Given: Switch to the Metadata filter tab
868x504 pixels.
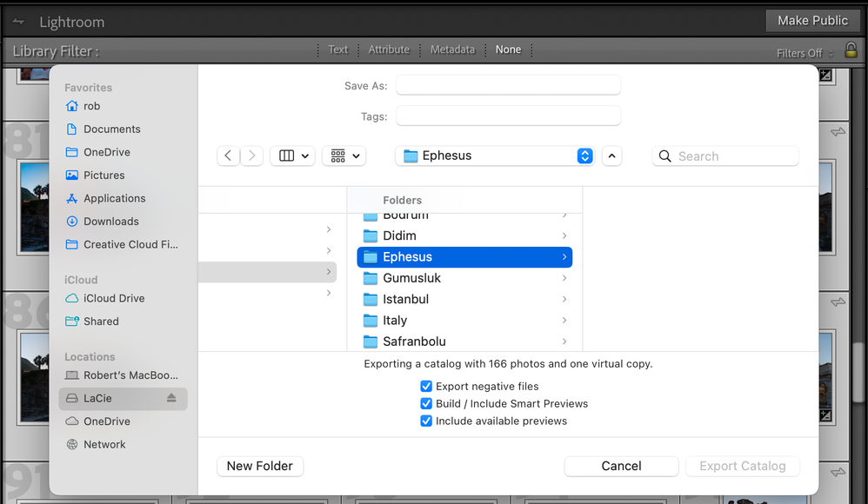Looking at the screenshot, I should pos(452,50).
